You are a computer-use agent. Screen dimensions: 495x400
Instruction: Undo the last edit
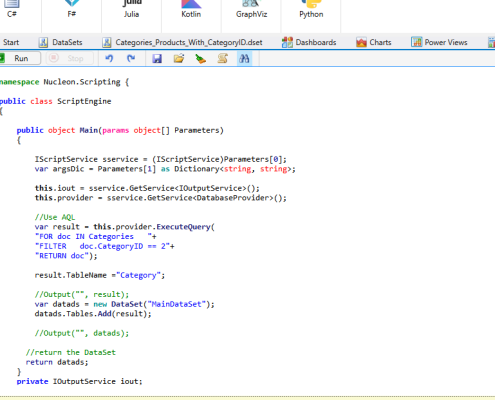[x=109, y=59]
